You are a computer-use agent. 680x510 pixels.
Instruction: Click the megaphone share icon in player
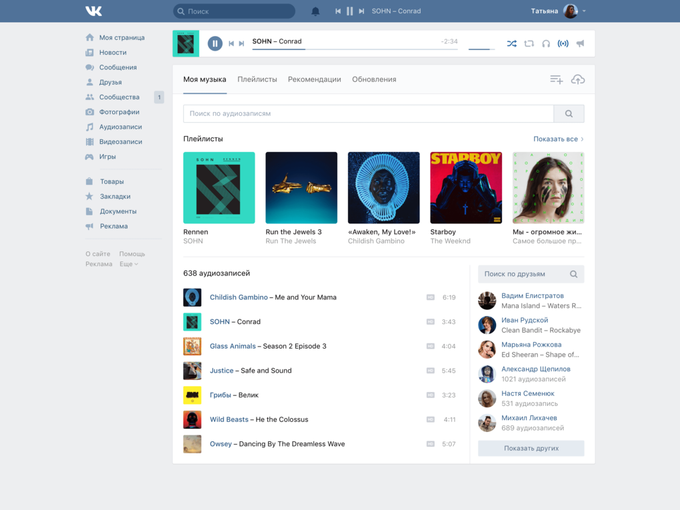click(x=580, y=43)
